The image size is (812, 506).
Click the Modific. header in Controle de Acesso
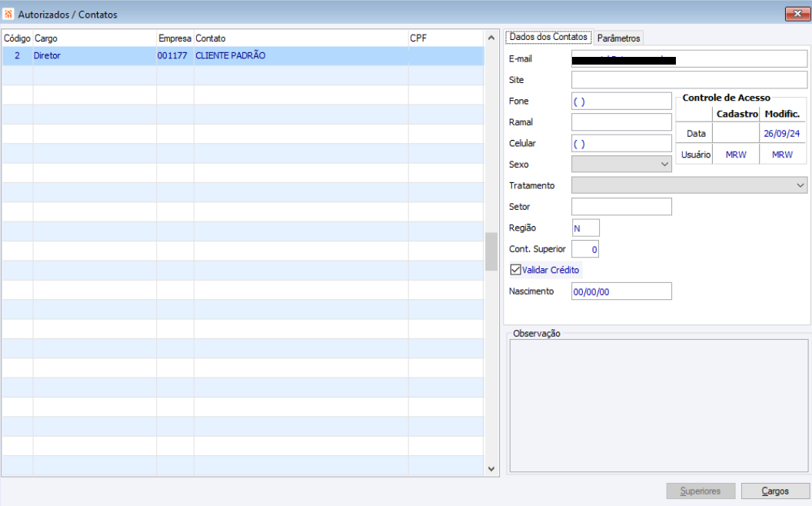click(782, 113)
